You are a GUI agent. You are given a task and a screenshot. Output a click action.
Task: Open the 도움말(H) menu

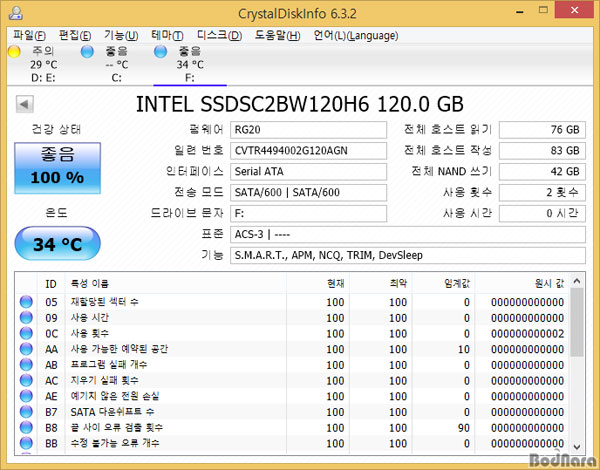coord(277,36)
